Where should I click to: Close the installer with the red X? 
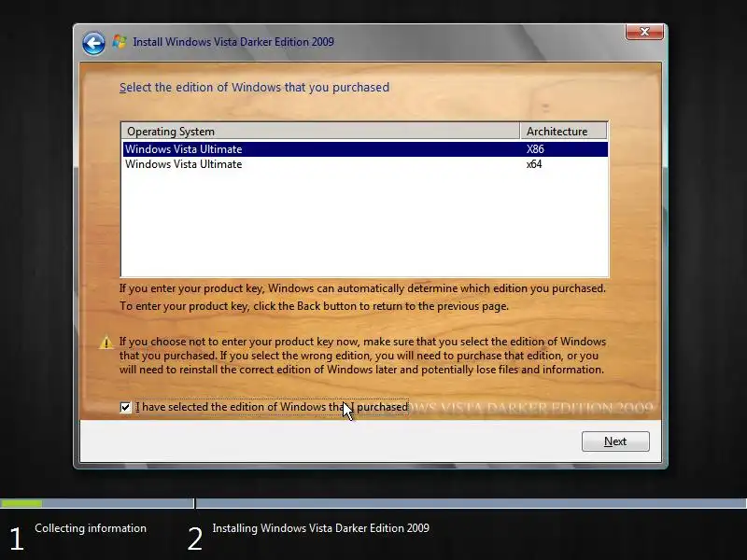click(644, 32)
